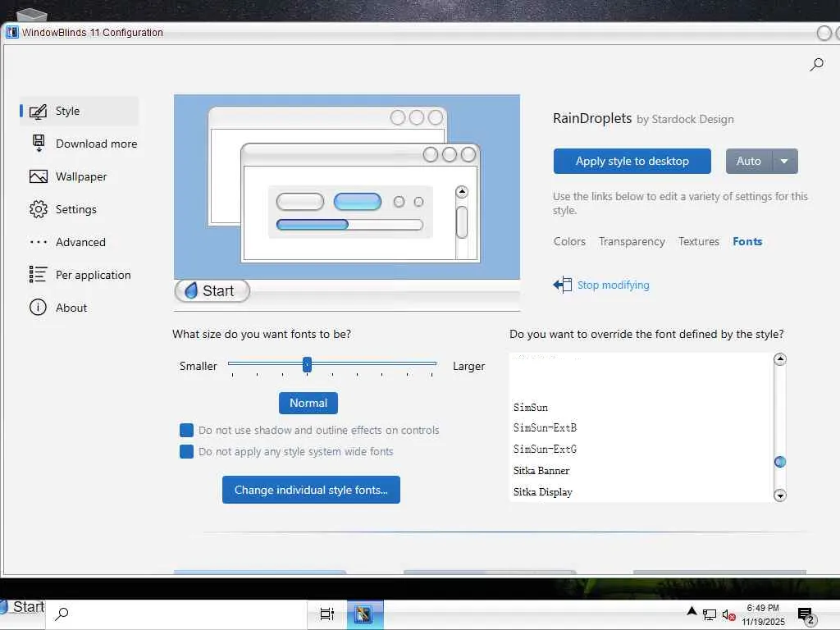840x630 pixels.
Task: Switch to the Textures tab
Action: pos(699,242)
